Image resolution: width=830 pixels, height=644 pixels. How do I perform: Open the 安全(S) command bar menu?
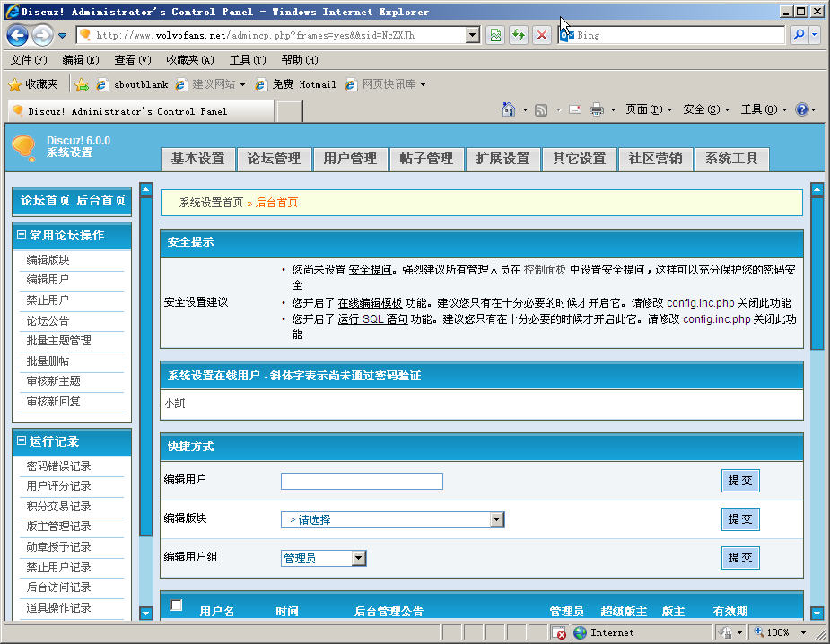point(706,109)
